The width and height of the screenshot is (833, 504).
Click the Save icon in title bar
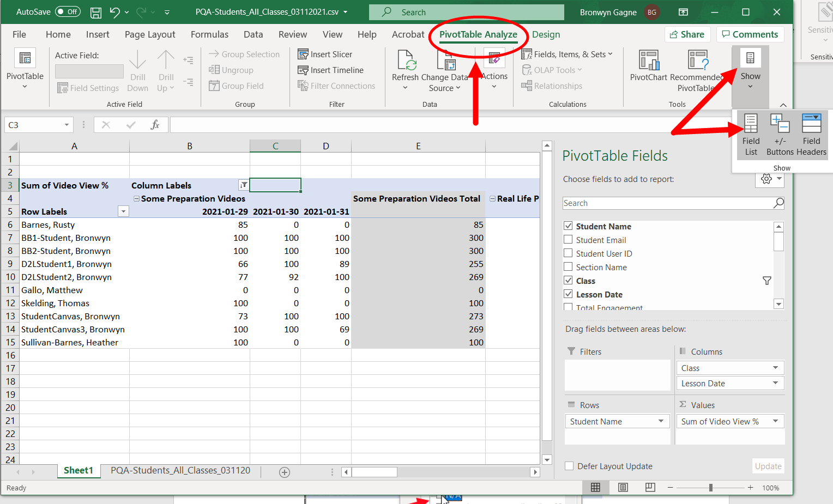click(x=95, y=12)
